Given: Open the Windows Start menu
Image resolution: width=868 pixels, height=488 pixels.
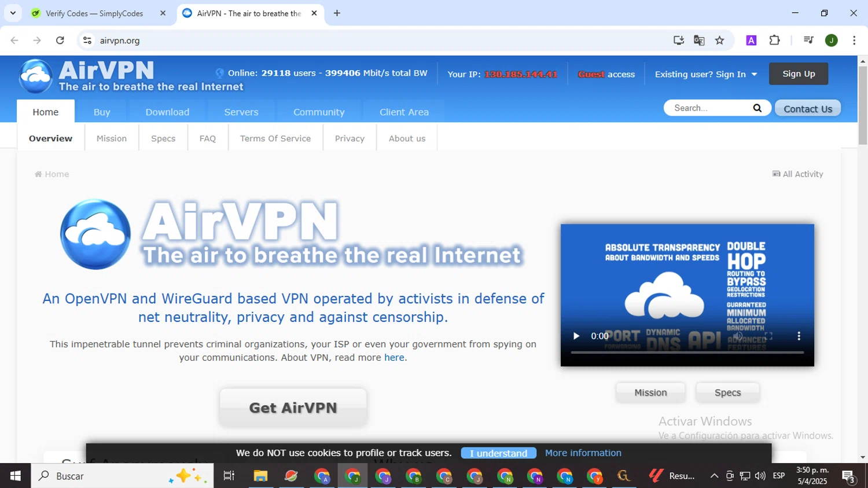Looking at the screenshot, I should click(x=15, y=476).
